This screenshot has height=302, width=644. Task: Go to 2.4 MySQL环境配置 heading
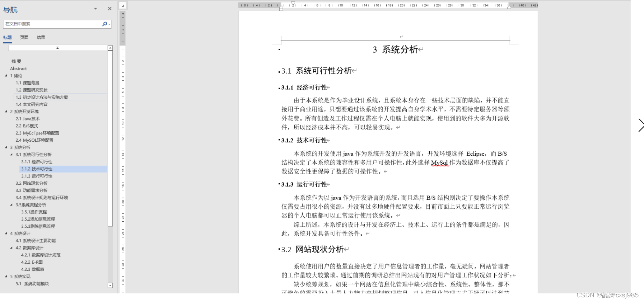pos(34,140)
